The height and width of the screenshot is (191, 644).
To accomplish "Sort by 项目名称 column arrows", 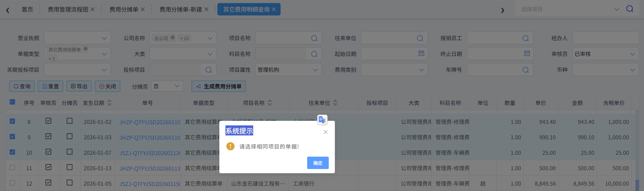I will pos(270,103).
